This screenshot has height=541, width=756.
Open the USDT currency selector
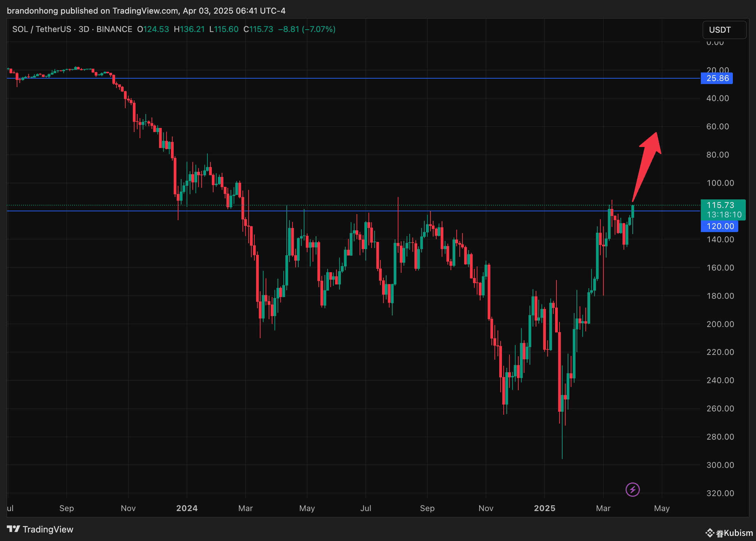pyautogui.click(x=724, y=30)
